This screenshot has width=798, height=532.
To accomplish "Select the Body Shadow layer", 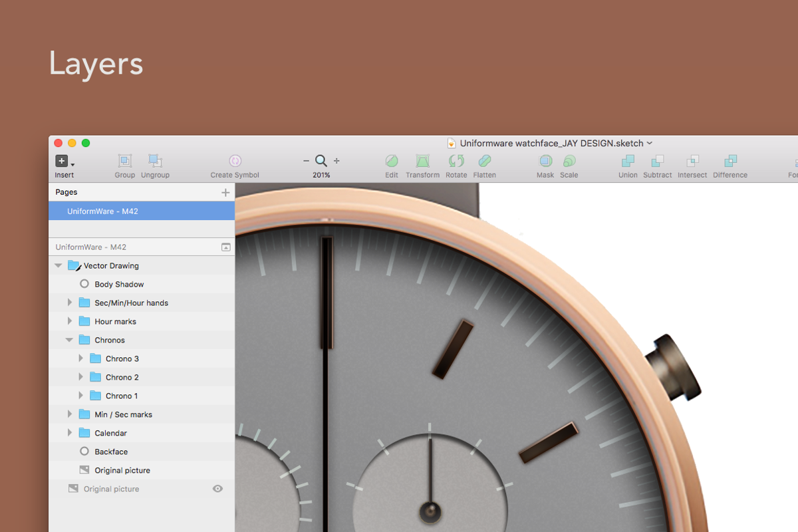I will pyautogui.click(x=142, y=284).
